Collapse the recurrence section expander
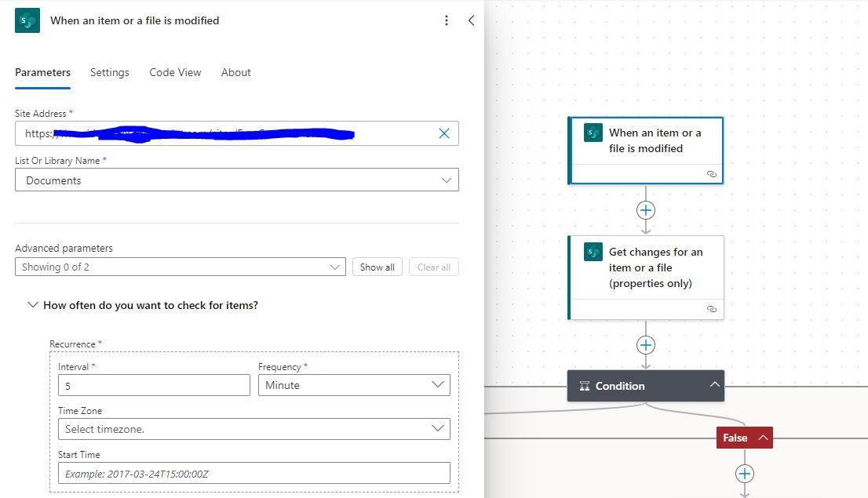The height and width of the screenshot is (498, 868). (x=31, y=305)
